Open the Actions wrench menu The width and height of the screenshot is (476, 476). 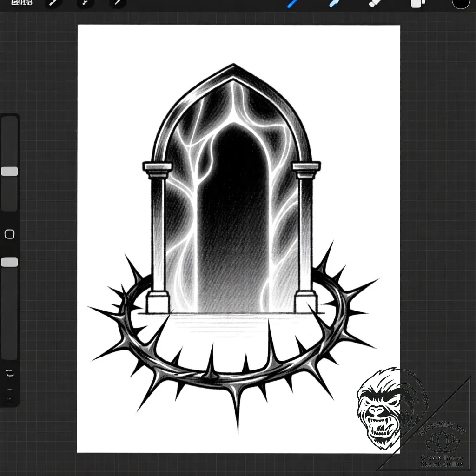[x=53, y=3]
